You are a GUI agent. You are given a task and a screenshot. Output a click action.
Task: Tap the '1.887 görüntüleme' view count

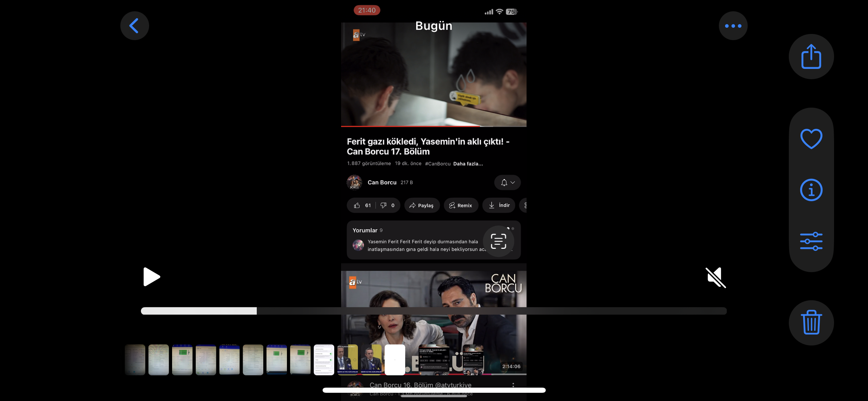click(x=369, y=163)
